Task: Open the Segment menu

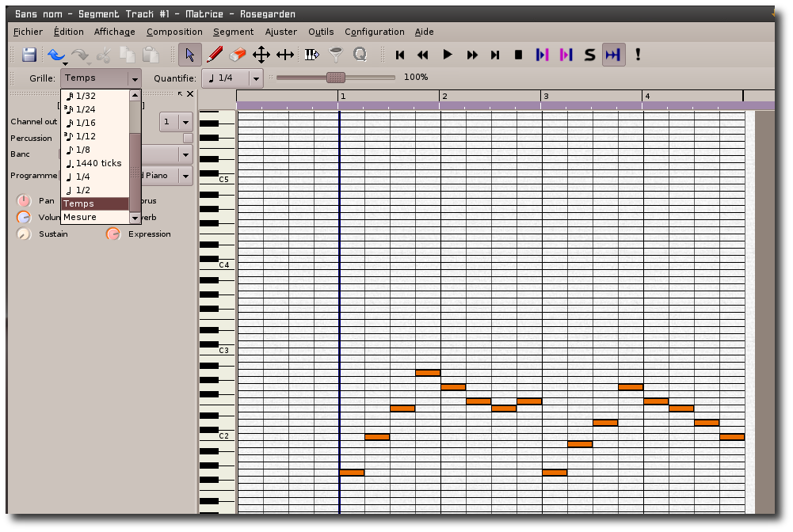Action: (x=233, y=32)
